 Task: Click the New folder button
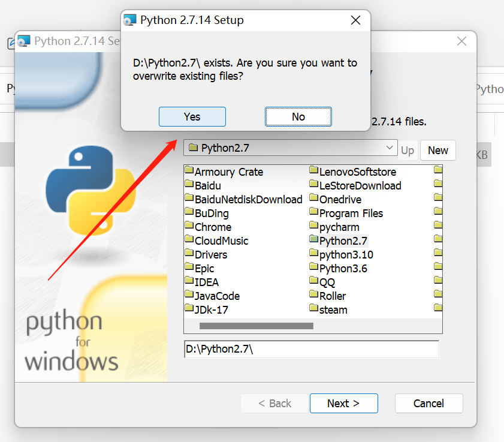click(438, 150)
